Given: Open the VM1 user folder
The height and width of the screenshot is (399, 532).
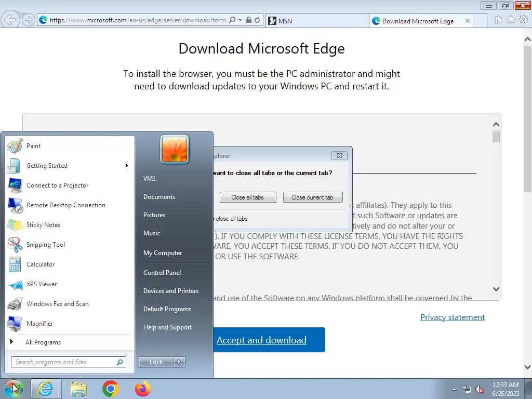Looking at the screenshot, I should [149, 179].
